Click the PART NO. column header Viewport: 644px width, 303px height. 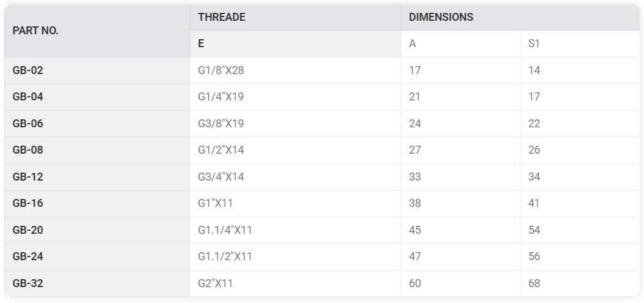[97, 31]
